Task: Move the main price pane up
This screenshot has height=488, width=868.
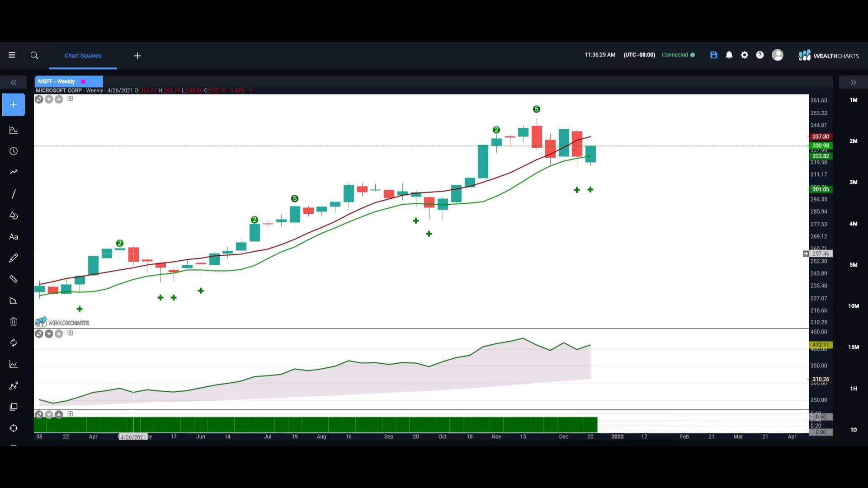Action: click(59, 99)
